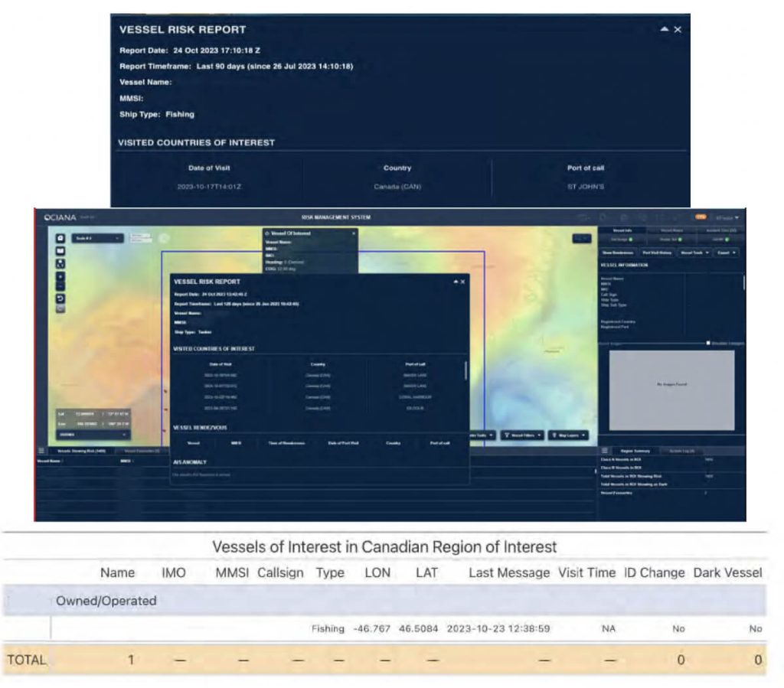Click the map zoom out minus button
This screenshot has width=784, height=688.
[x=60, y=286]
